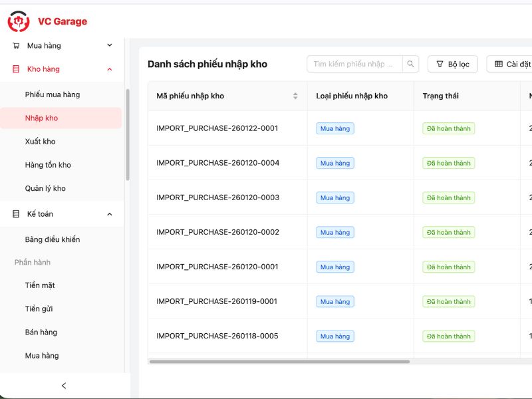The height and width of the screenshot is (399, 532).
Task: Open Quản lý kho from the sidebar
Action: (45, 188)
